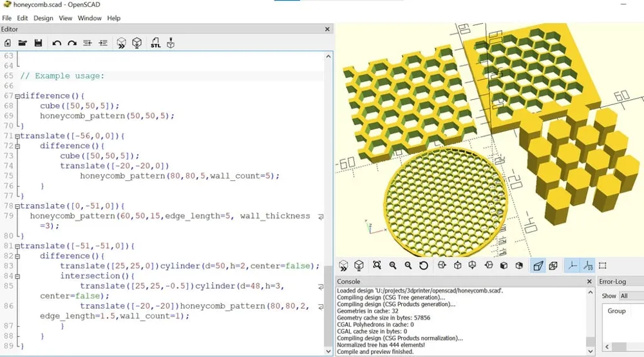Toggle Show Axes in the viewport toolbar

click(x=571, y=265)
